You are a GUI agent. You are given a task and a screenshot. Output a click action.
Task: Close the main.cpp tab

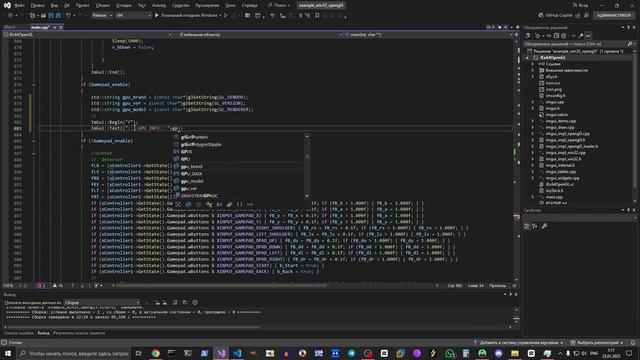point(61,27)
